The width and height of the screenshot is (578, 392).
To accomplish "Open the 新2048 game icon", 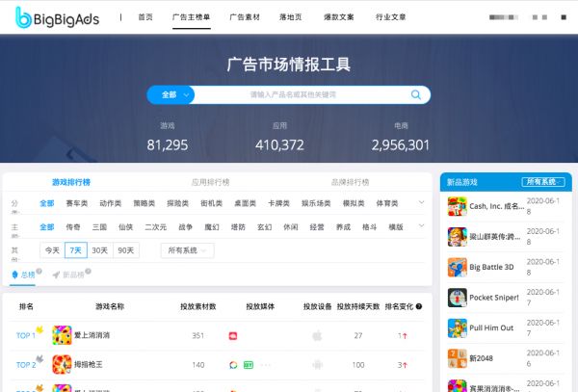I will [x=457, y=358].
